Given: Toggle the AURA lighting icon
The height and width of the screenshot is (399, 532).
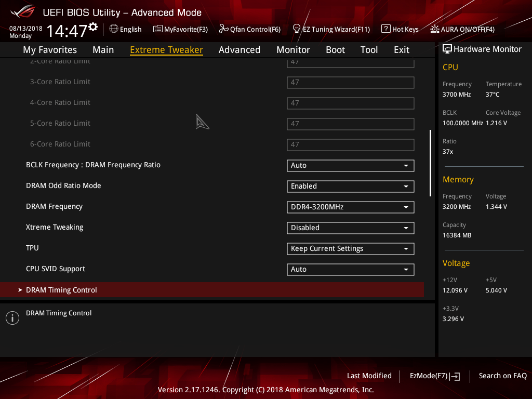Looking at the screenshot, I should tap(435, 29).
